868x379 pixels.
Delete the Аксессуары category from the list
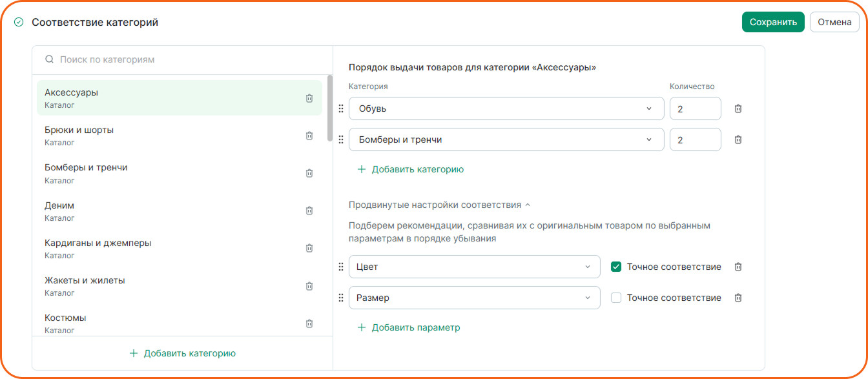coord(309,98)
